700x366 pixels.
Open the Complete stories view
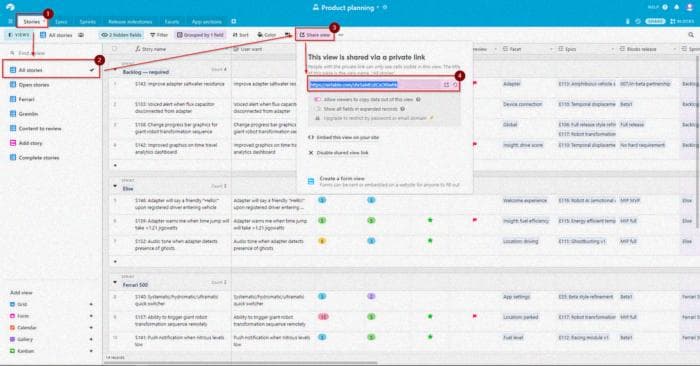click(x=51, y=158)
